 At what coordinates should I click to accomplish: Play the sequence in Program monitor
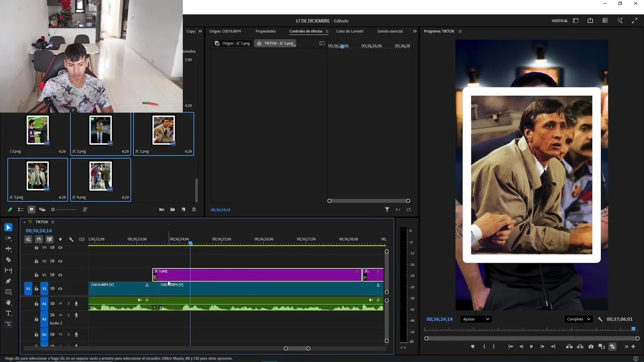(x=531, y=346)
